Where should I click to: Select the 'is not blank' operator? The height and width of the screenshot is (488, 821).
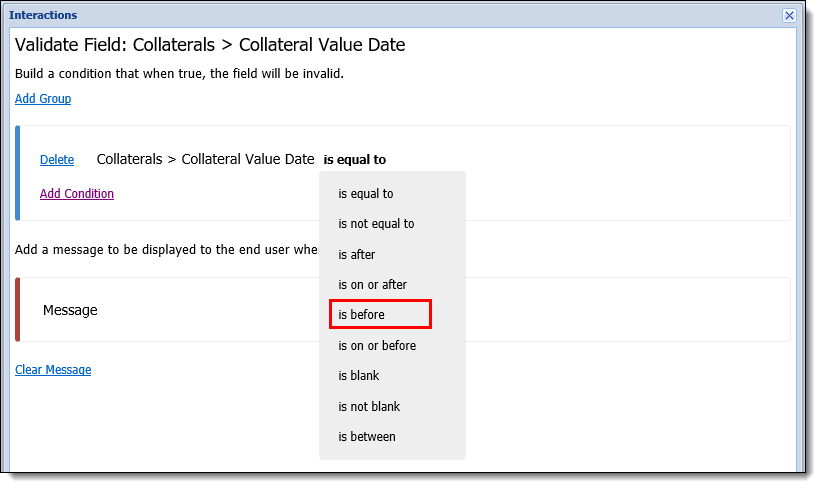pos(369,406)
